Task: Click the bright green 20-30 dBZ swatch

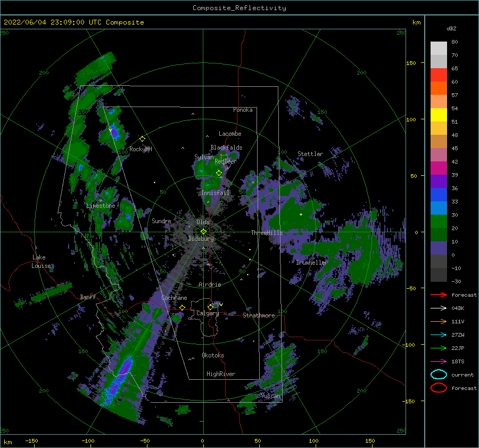Action: tap(439, 222)
